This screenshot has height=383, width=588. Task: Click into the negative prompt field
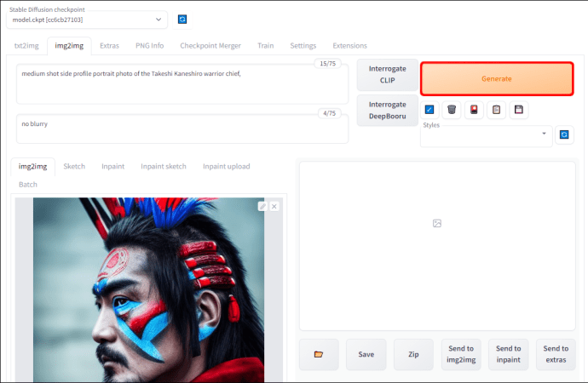click(x=182, y=129)
